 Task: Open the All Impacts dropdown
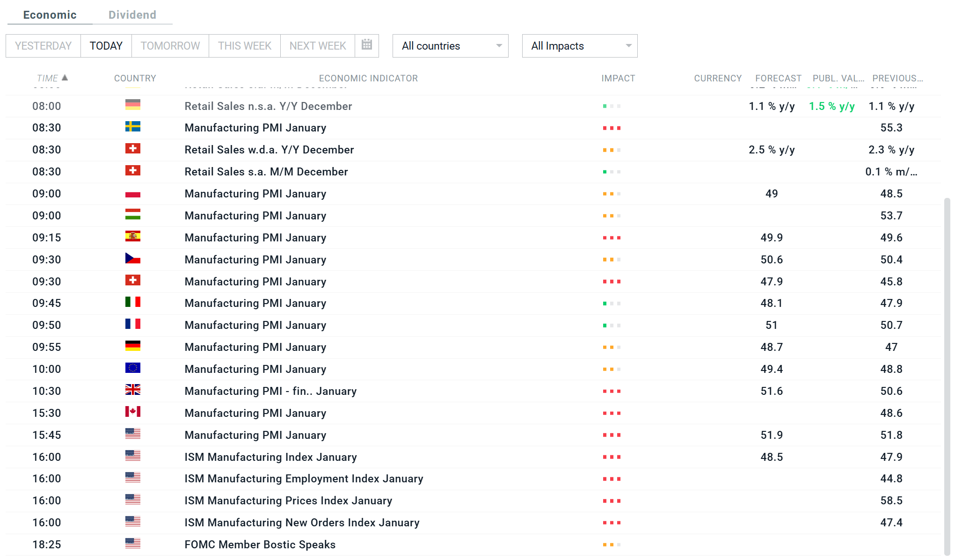point(579,46)
